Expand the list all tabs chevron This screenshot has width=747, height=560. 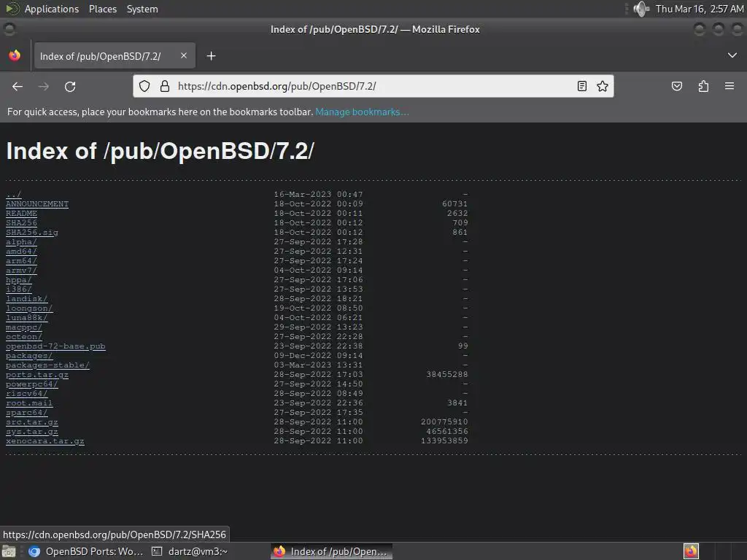click(x=732, y=55)
